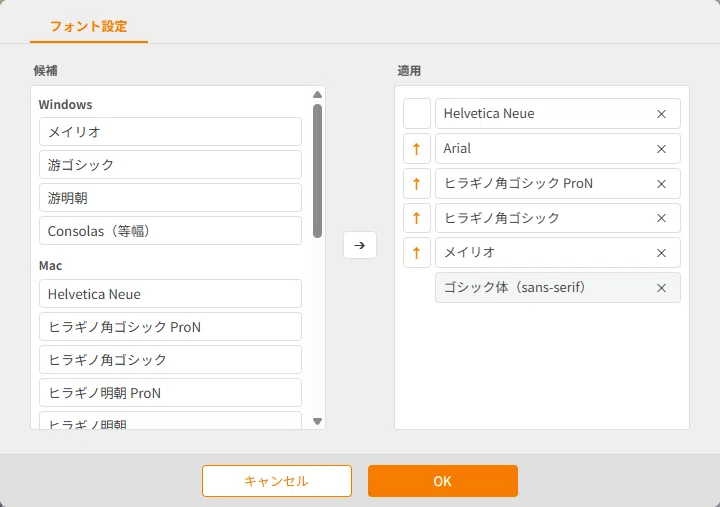Remove ヒラギノ角ゴシック from applied list

tap(661, 218)
